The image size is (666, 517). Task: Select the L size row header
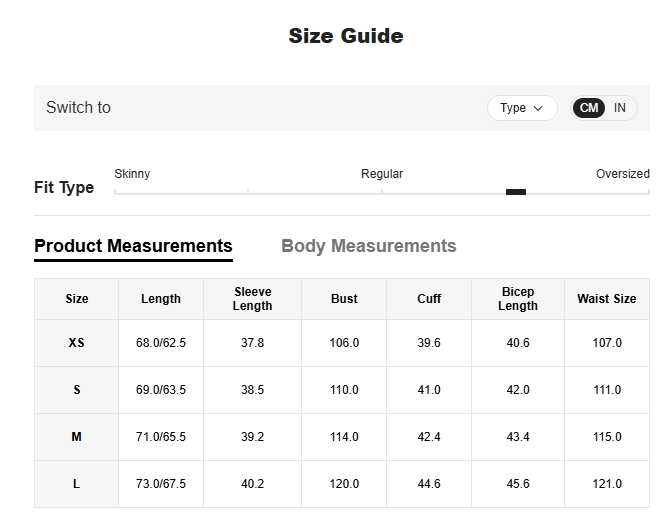pyautogui.click(x=76, y=484)
